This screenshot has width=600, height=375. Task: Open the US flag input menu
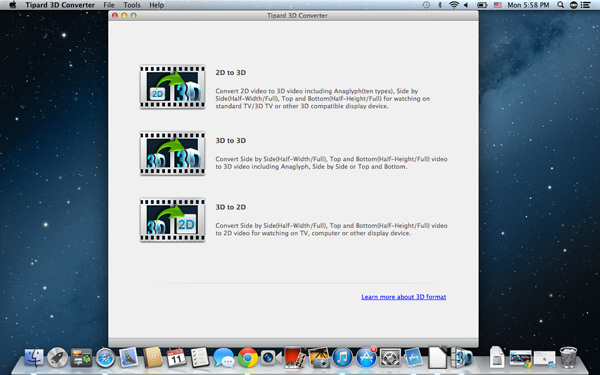(x=497, y=5)
